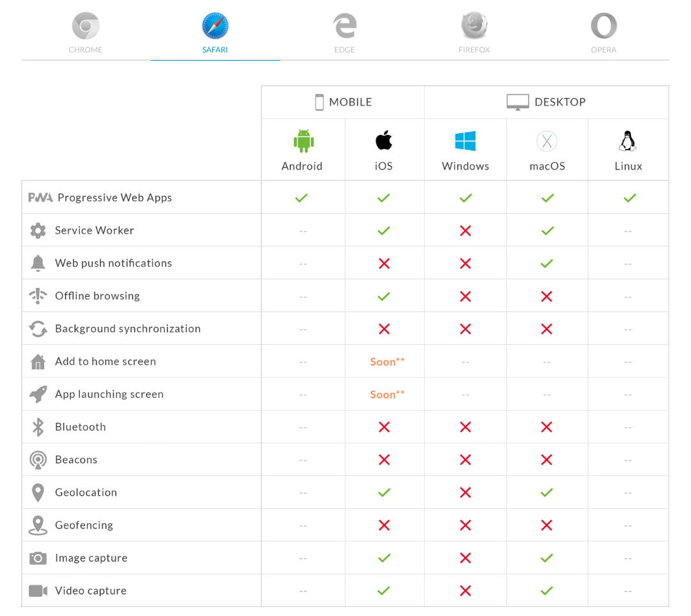Click the Progressive Web Apps row label
Viewport: 691px width, 616px height.
pyautogui.click(x=115, y=198)
